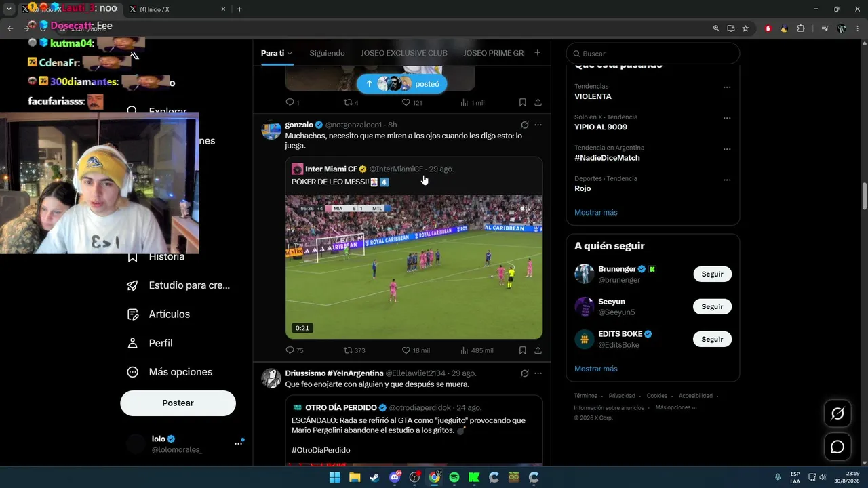The height and width of the screenshot is (488, 868).
Task: Load new posts with the 'posteó' pill
Action: click(401, 84)
